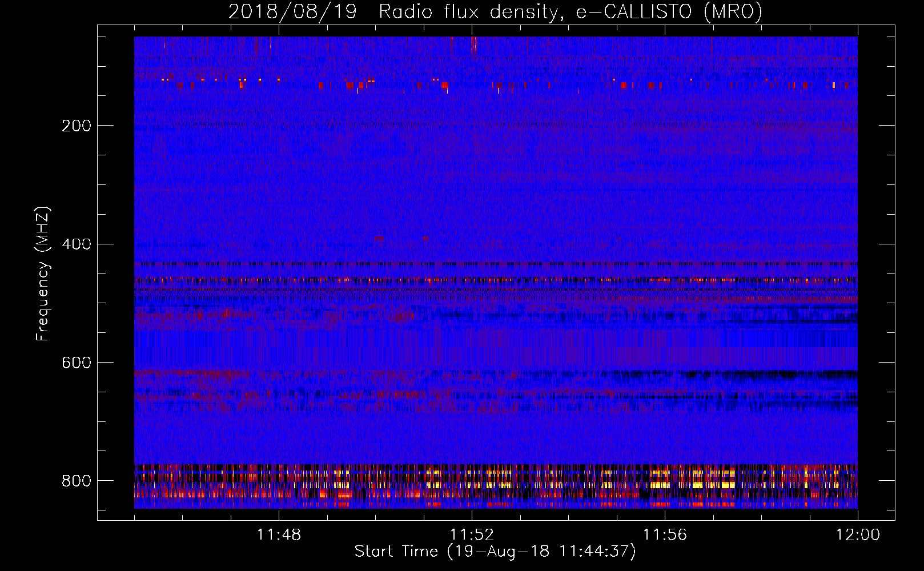The image size is (924, 571).
Task: Click the 11:48 time tick label
Action: pyautogui.click(x=279, y=535)
